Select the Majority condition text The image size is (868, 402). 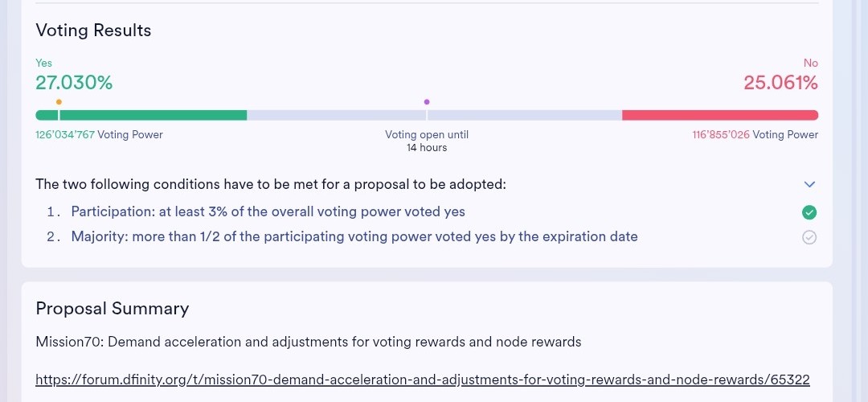pyautogui.click(x=354, y=237)
